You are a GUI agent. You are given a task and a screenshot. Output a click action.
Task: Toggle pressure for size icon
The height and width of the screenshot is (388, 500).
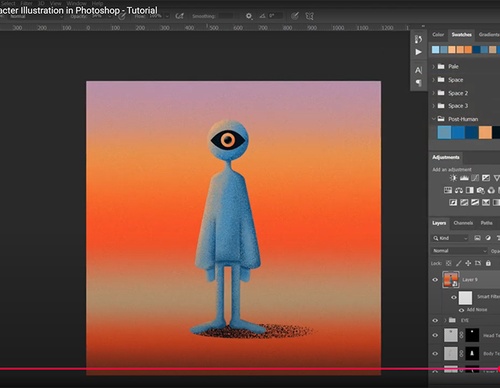click(x=294, y=16)
